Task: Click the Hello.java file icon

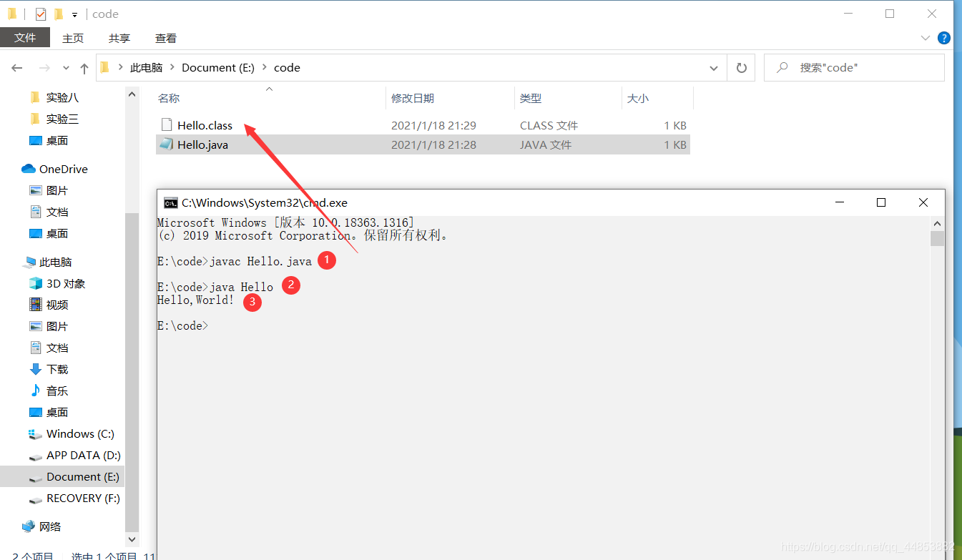Action: tap(166, 144)
